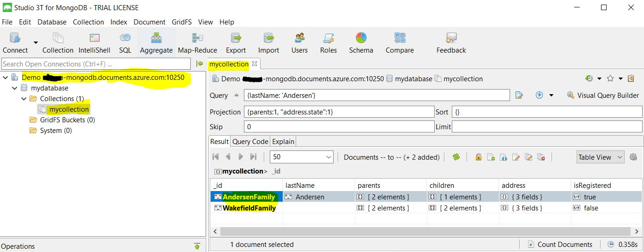Open the query history clock icon
This screenshot has height=252, width=644.
[589, 78]
